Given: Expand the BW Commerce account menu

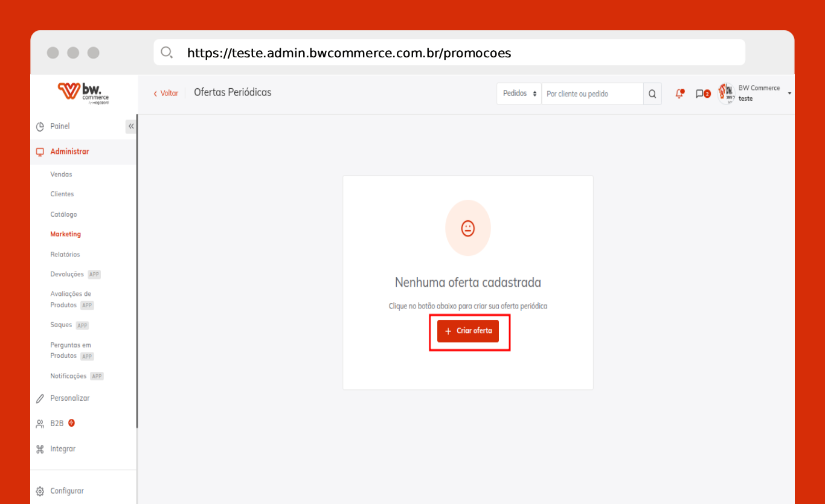Looking at the screenshot, I should pyautogui.click(x=789, y=94).
